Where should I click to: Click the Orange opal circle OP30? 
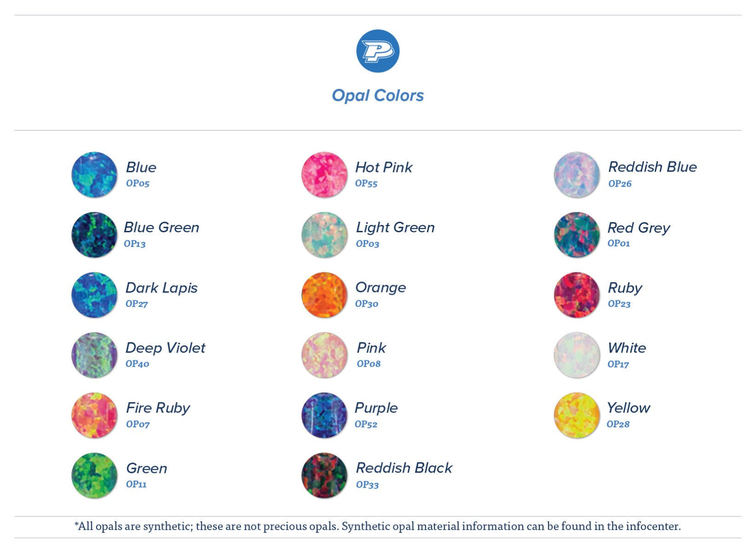tap(324, 295)
